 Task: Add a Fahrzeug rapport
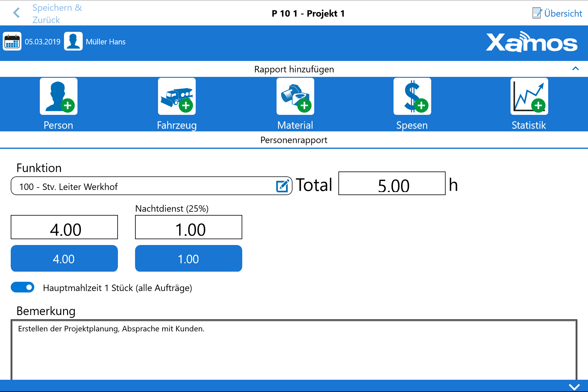pos(177,97)
